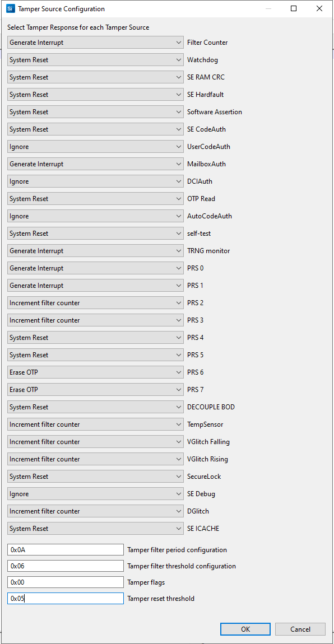
Task: Confirm settings with the OK button
Action: point(245,629)
